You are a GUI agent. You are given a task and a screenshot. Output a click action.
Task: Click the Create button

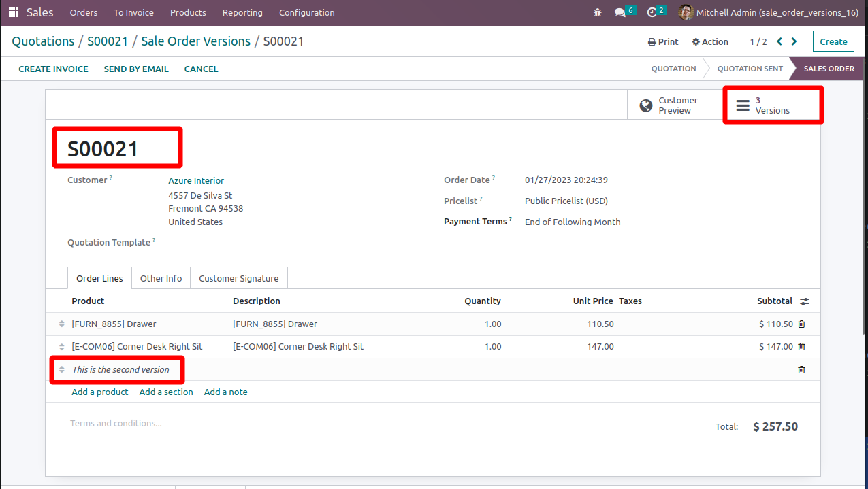pyautogui.click(x=833, y=41)
